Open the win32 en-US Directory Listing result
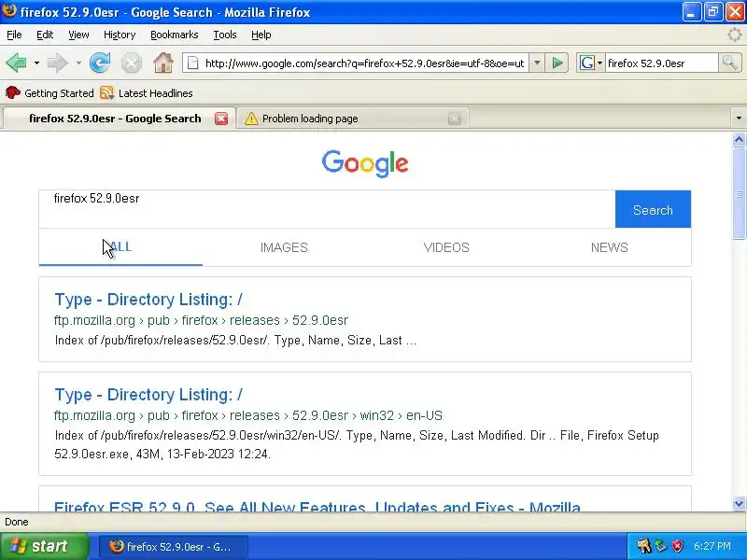747x560 pixels. (x=148, y=395)
